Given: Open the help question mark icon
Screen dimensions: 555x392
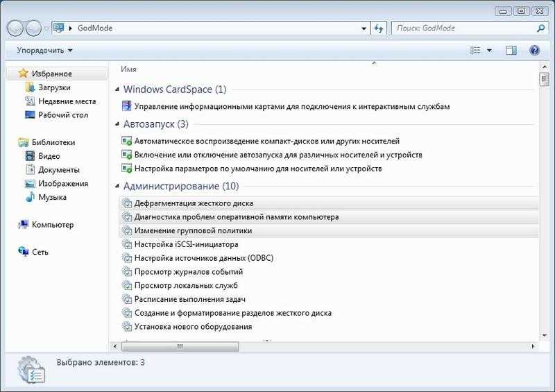Looking at the screenshot, I should coord(534,50).
